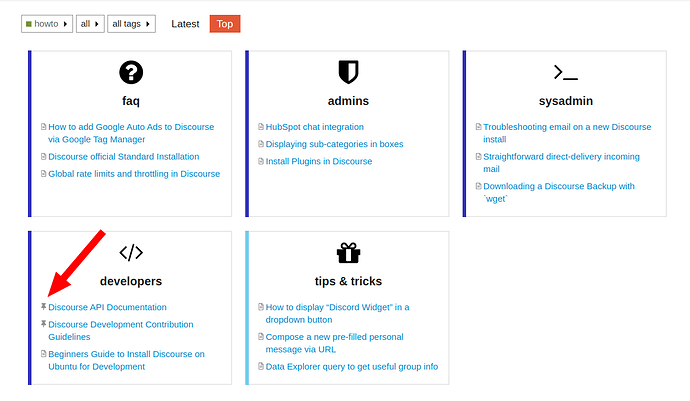
Task: Click document icon beside Beginners Guide to Install
Action: coord(44,353)
